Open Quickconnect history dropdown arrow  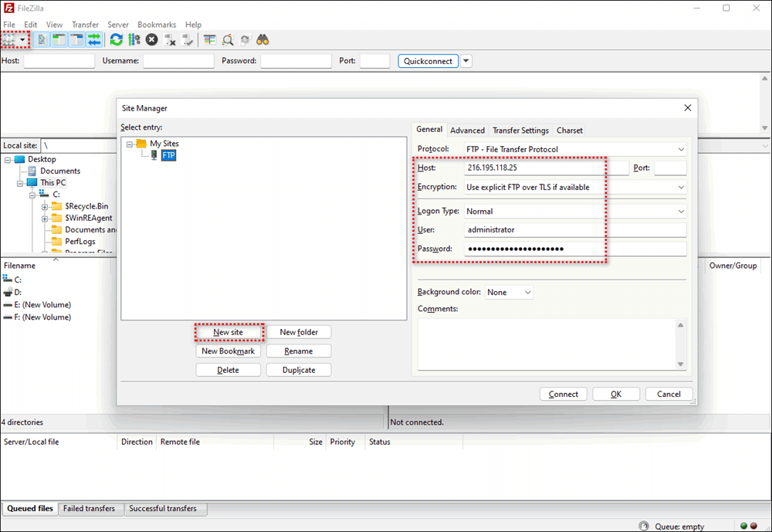point(466,61)
